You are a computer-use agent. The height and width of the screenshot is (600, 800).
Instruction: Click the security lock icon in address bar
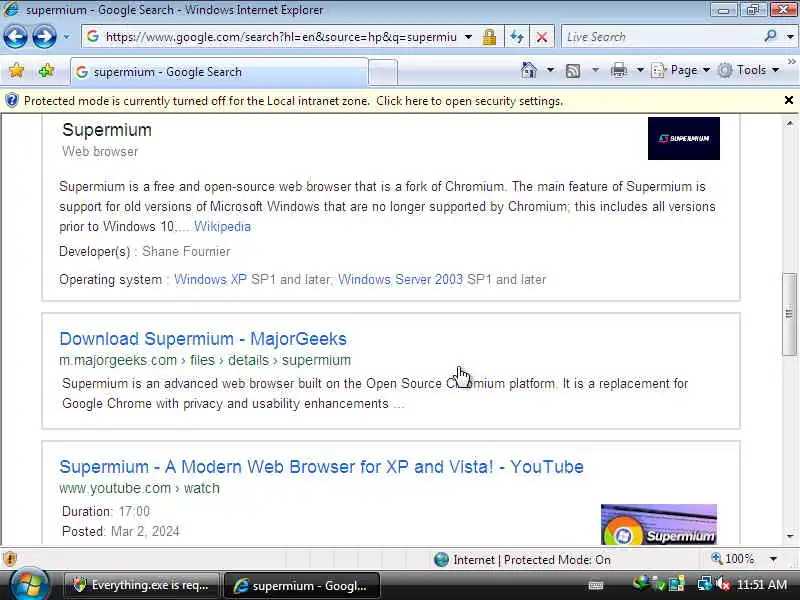(489, 37)
